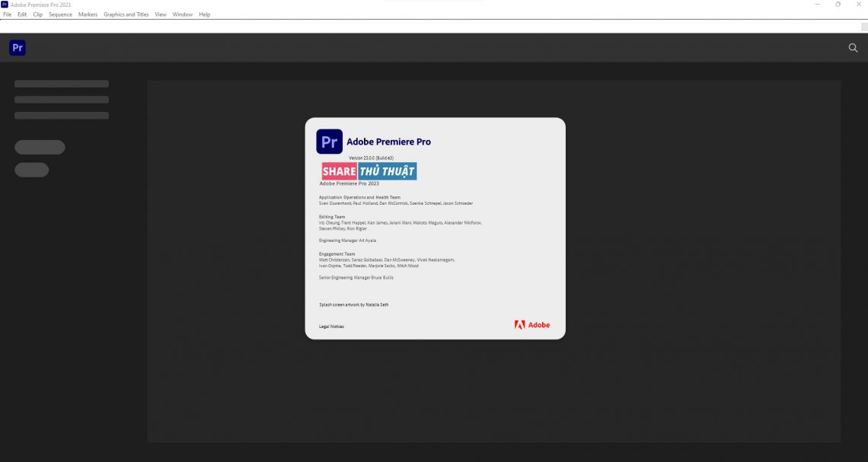Viewport: 868px width, 462px height.
Task: Open the Window menu
Action: point(183,14)
